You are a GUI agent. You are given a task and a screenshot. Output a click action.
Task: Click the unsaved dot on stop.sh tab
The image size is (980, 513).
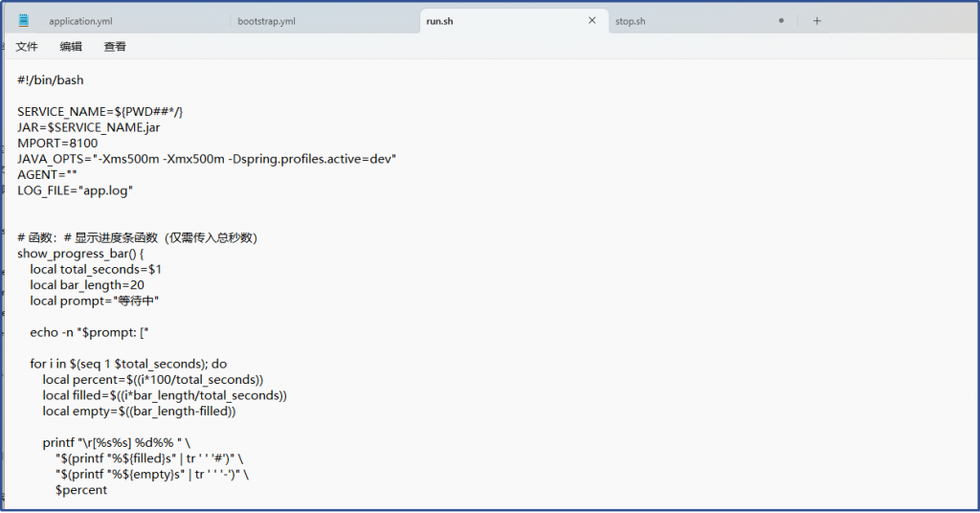click(781, 20)
